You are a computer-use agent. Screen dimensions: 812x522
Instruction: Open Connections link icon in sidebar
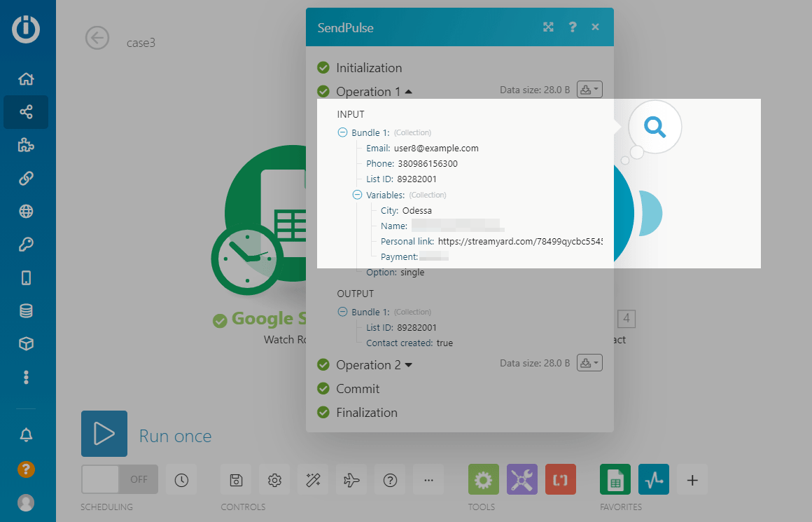pyautogui.click(x=26, y=179)
